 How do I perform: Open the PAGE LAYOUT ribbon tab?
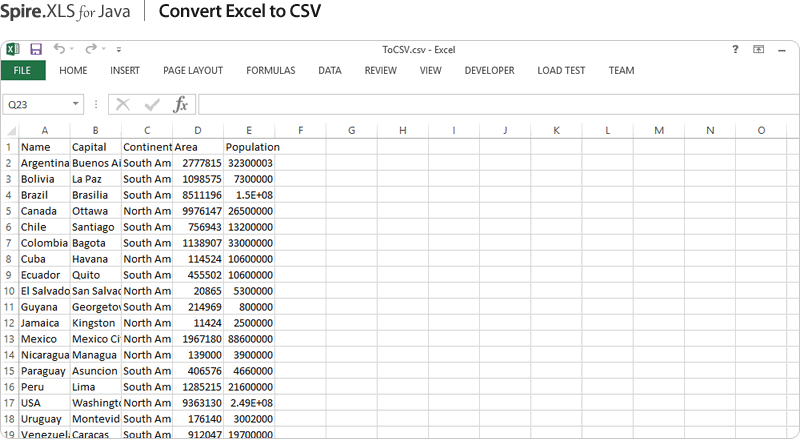point(193,71)
